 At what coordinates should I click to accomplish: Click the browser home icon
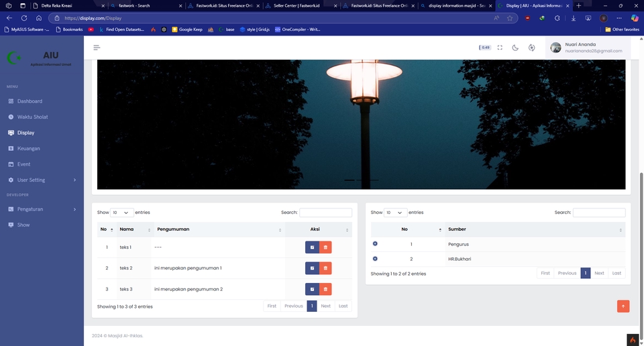[x=39, y=18]
